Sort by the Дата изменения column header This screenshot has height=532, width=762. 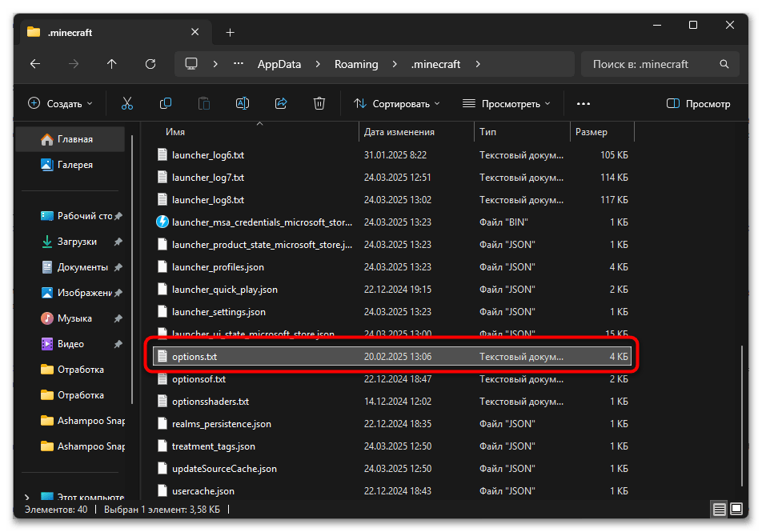[x=416, y=132]
